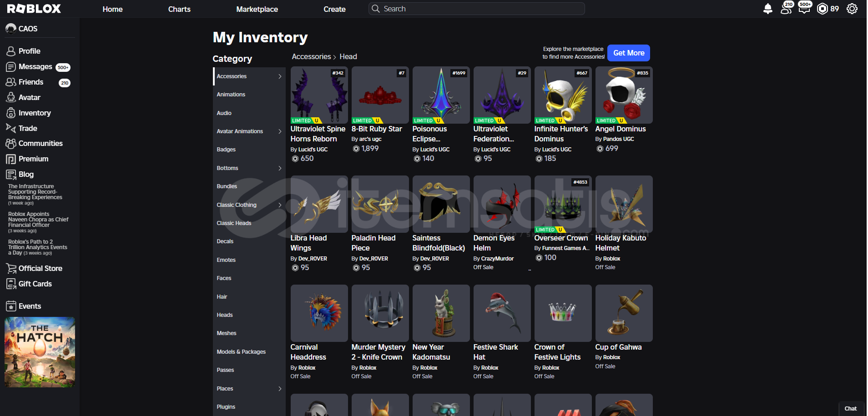Select the Faces category

coord(249,278)
